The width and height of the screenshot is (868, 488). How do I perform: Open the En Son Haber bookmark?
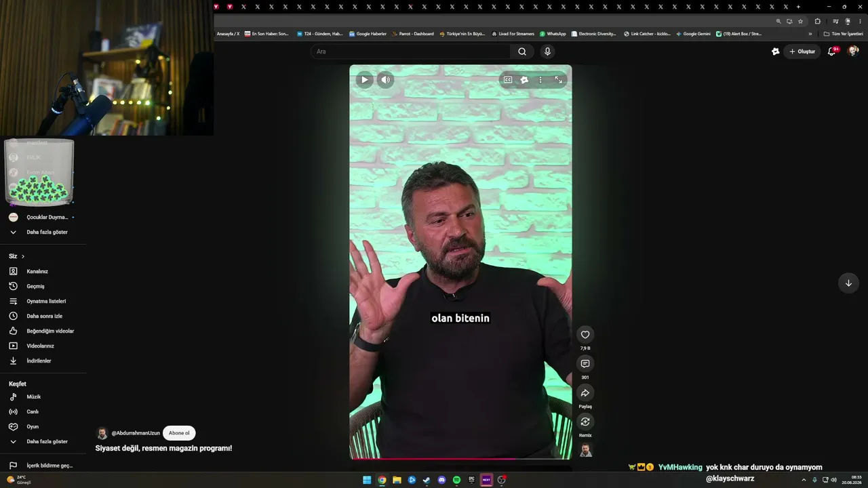[x=267, y=34]
